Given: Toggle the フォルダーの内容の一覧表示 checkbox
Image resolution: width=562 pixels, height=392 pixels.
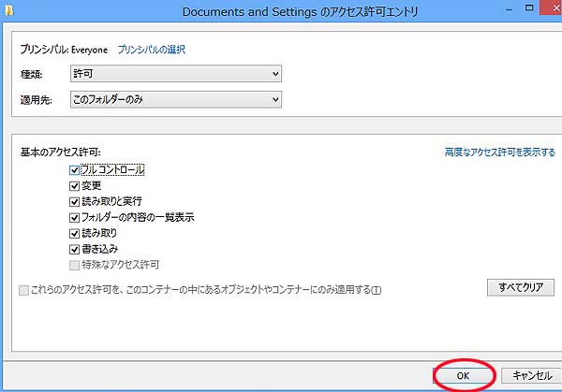Looking at the screenshot, I should 75,218.
